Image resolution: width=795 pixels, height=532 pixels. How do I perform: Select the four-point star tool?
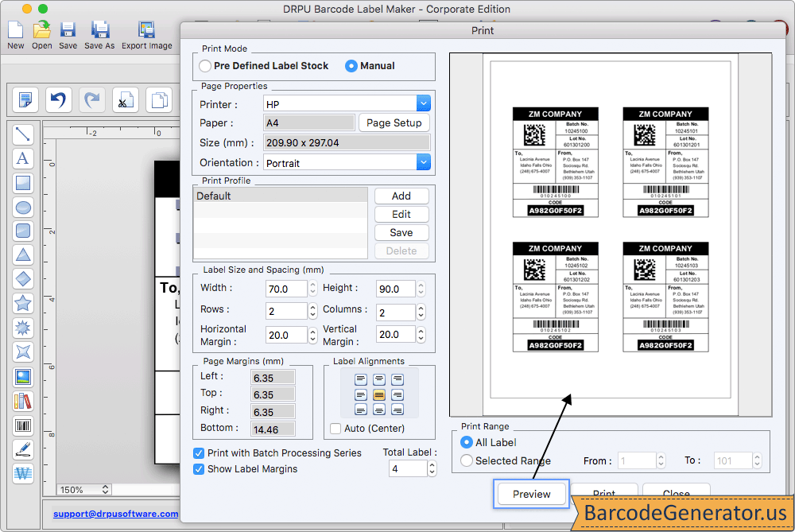click(x=23, y=352)
